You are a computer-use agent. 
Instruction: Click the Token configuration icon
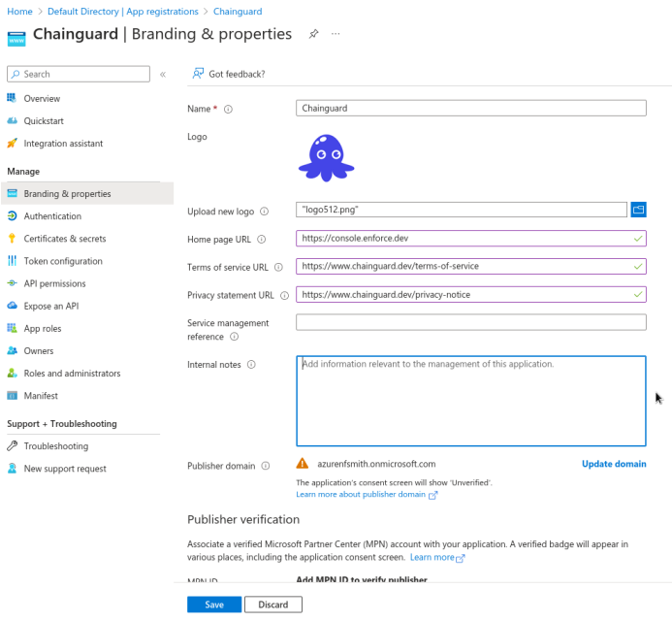pos(12,261)
